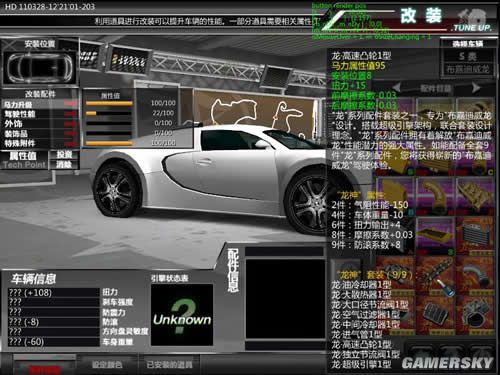Screen dimensions: 500x375
Task: Select the camshaft part with the blue nozzle
Action: 435,275
